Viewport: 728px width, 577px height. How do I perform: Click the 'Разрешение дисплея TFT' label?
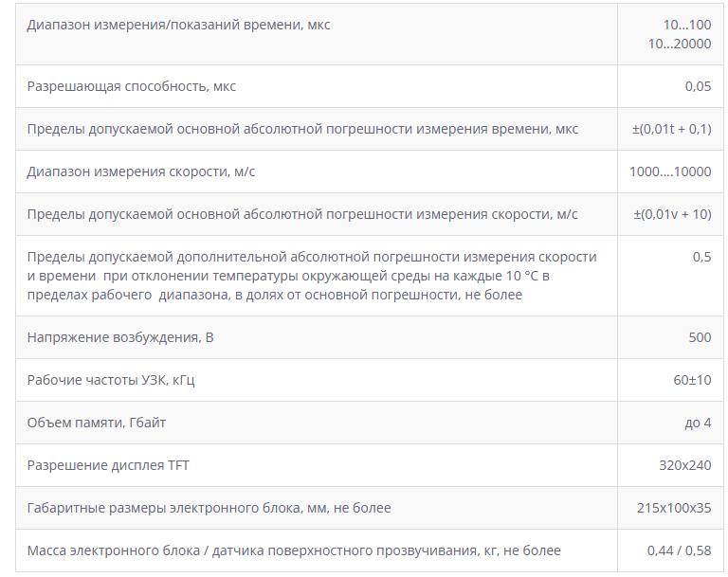(x=108, y=465)
